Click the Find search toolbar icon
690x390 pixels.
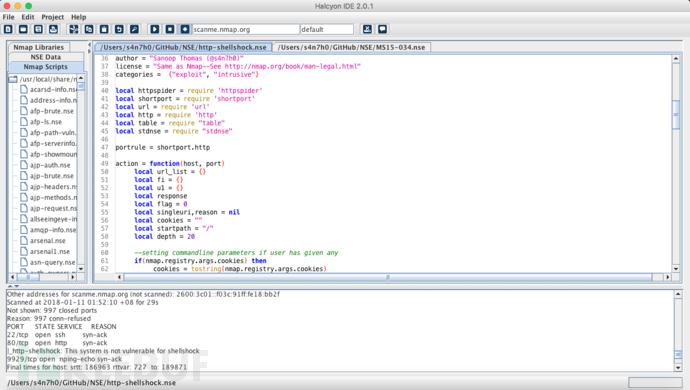134,29
